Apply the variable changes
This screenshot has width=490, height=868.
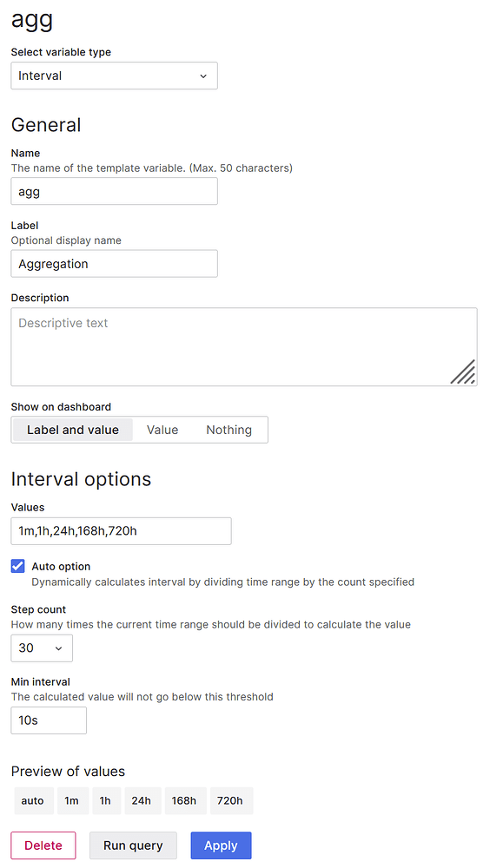point(221,845)
